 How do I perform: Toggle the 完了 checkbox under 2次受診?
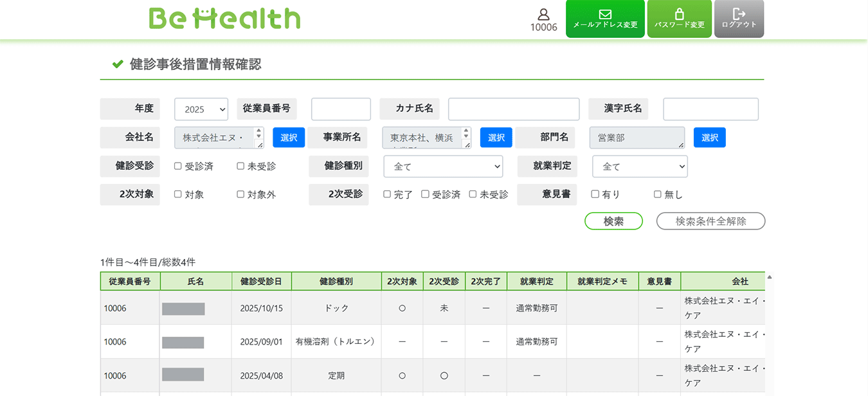[387, 194]
